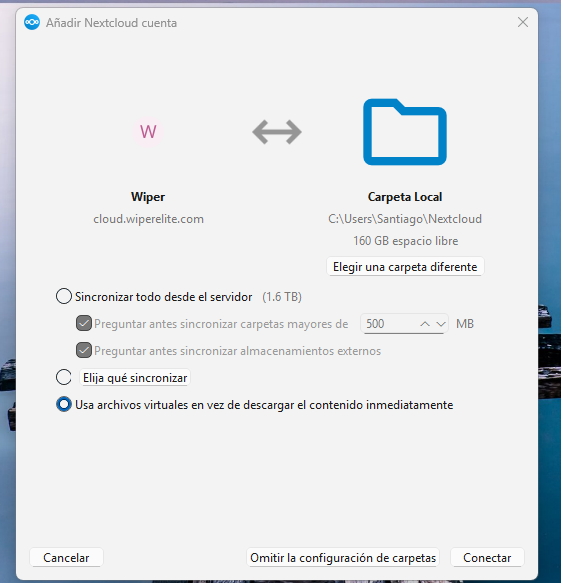Select Sincronizar todo desde el servidor
561x583 pixels.
[x=64, y=296]
